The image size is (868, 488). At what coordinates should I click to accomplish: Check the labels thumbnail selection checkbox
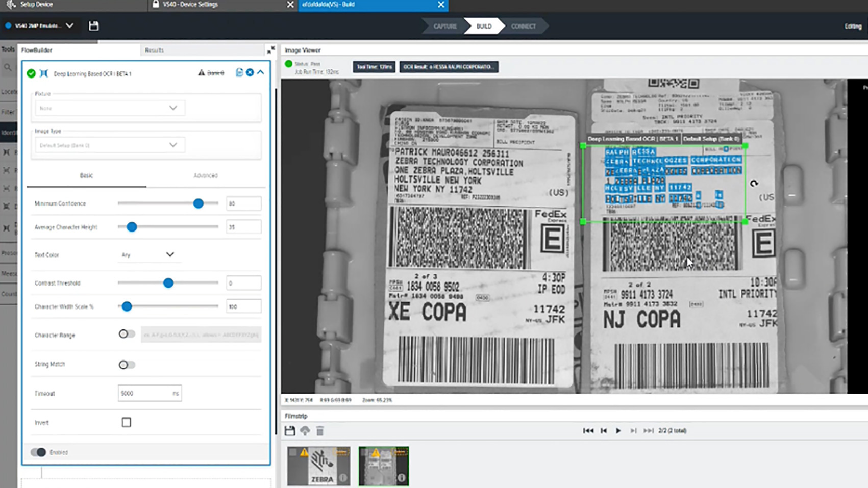point(364,452)
